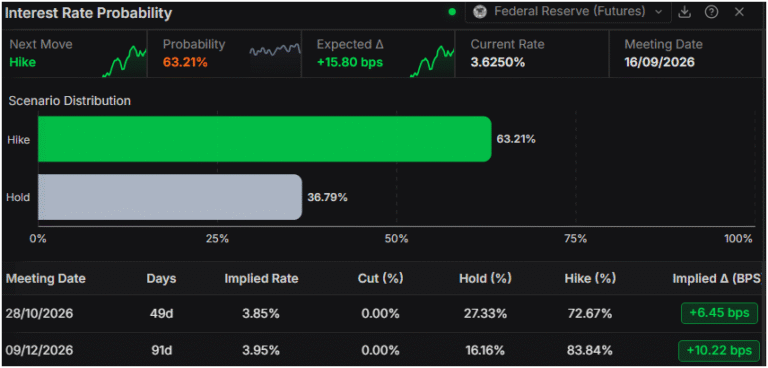The height and width of the screenshot is (368, 768).
Task: Open the help question mark icon
Action: (711, 12)
